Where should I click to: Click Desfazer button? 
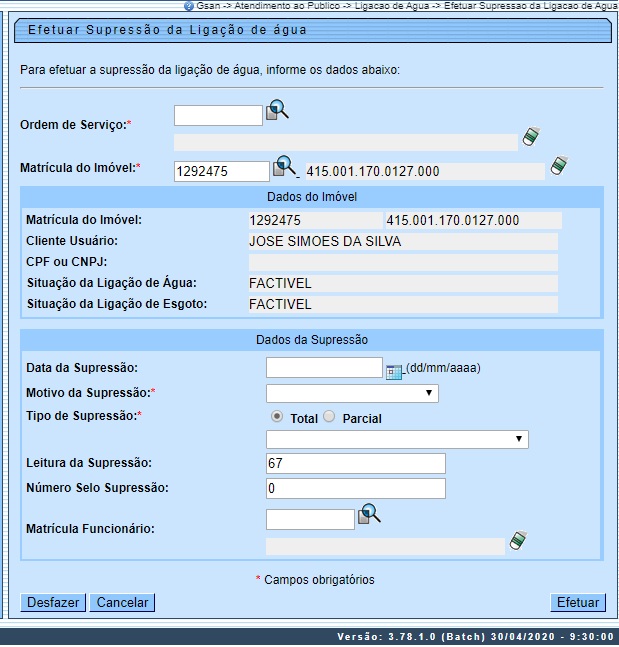click(x=53, y=602)
